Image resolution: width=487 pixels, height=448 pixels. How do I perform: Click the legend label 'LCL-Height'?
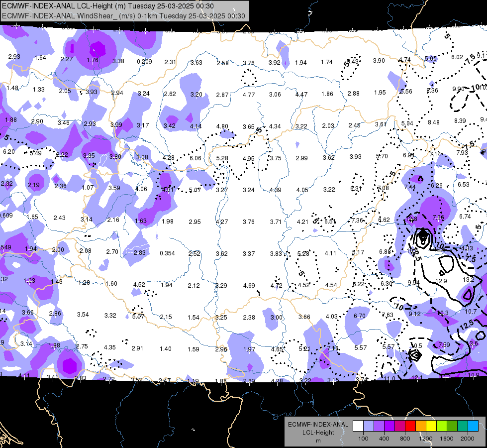click(x=318, y=433)
